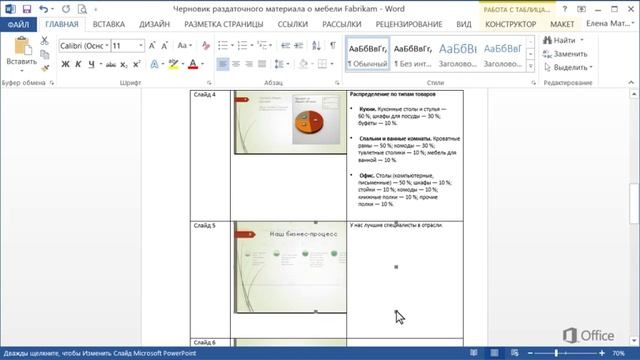Open print preview from quick access toolbar

pos(82,9)
